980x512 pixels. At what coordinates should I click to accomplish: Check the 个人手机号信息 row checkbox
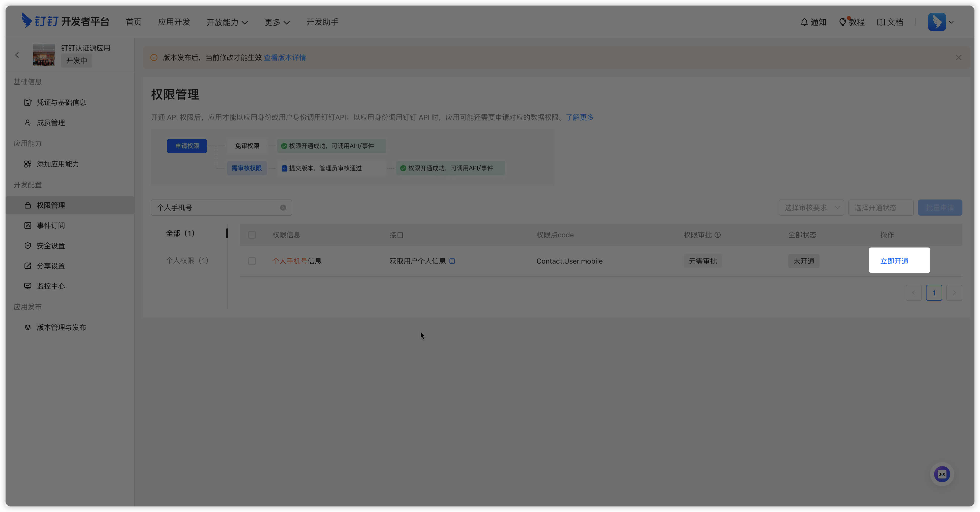252,261
